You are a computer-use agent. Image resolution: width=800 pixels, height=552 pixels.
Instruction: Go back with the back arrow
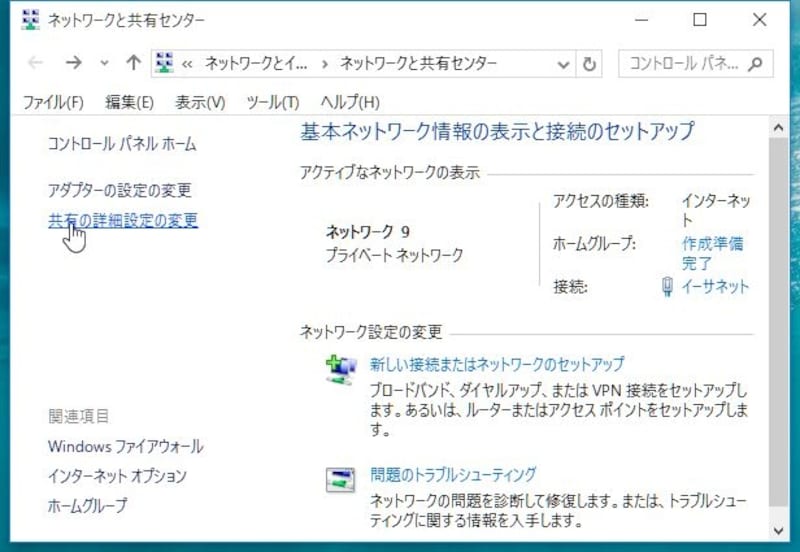pyautogui.click(x=35, y=63)
